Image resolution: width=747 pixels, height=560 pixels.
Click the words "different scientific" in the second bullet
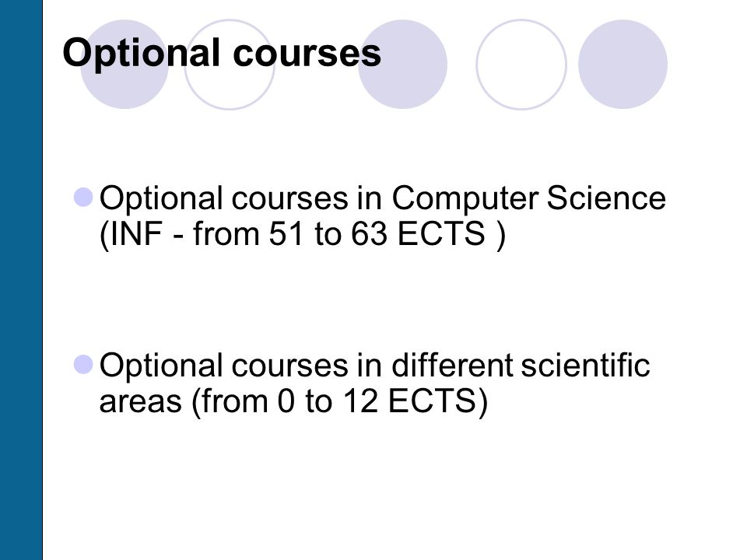521,365
